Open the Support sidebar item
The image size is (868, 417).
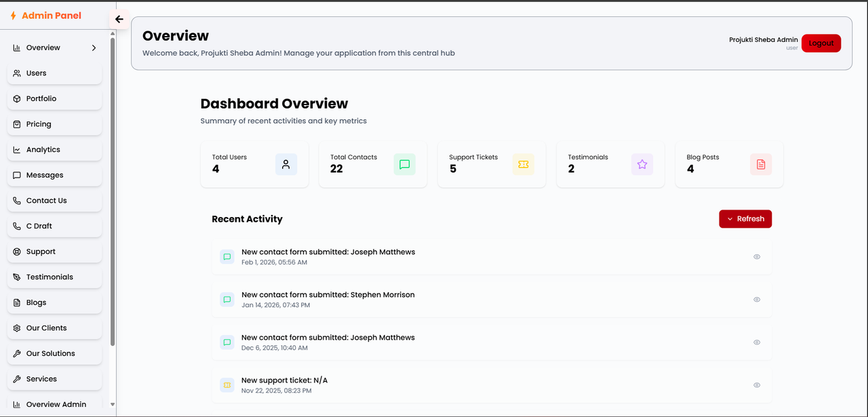(54, 252)
